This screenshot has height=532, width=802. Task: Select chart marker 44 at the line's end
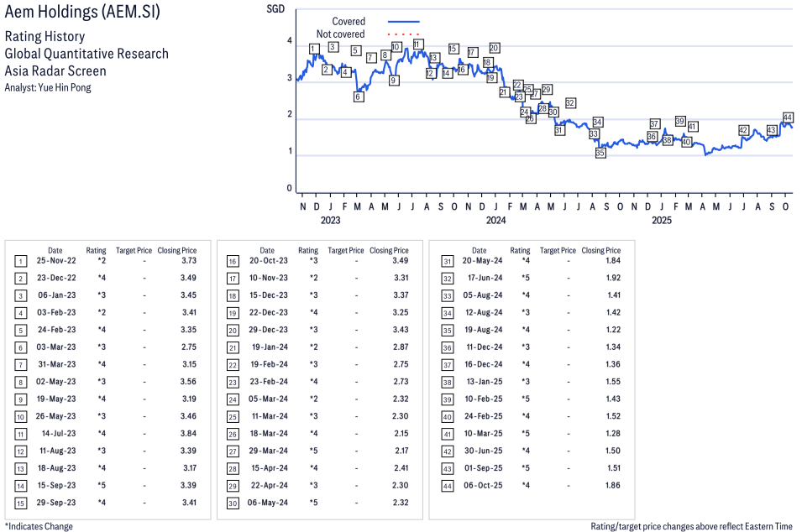click(x=788, y=117)
